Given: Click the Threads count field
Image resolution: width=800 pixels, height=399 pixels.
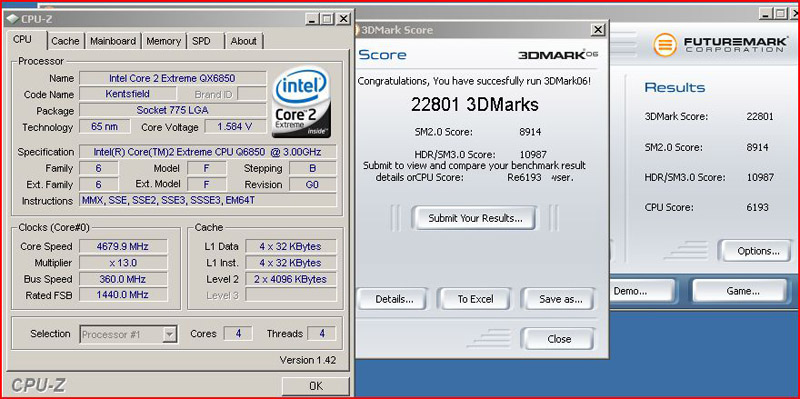Looking at the screenshot, I should [x=321, y=334].
